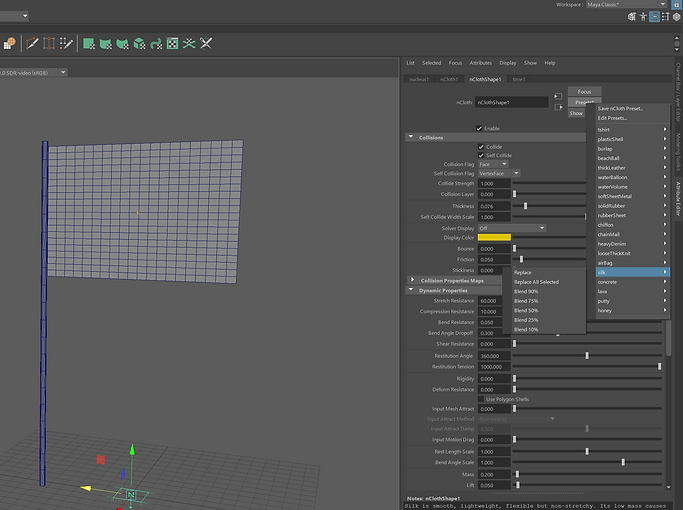Open the Workspace Maya Classic dropdown
The width and height of the screenshot is (683, 510).
tap(627, 4)
